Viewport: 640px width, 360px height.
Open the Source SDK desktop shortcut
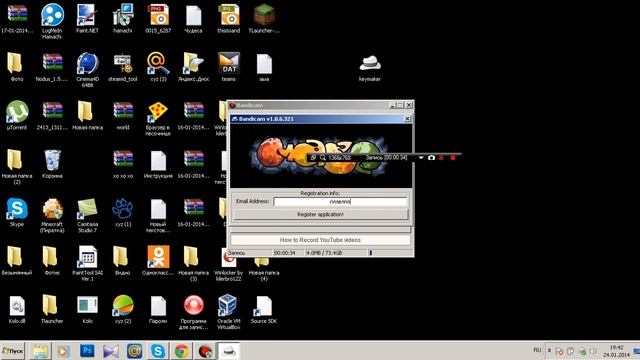(264, 309)
